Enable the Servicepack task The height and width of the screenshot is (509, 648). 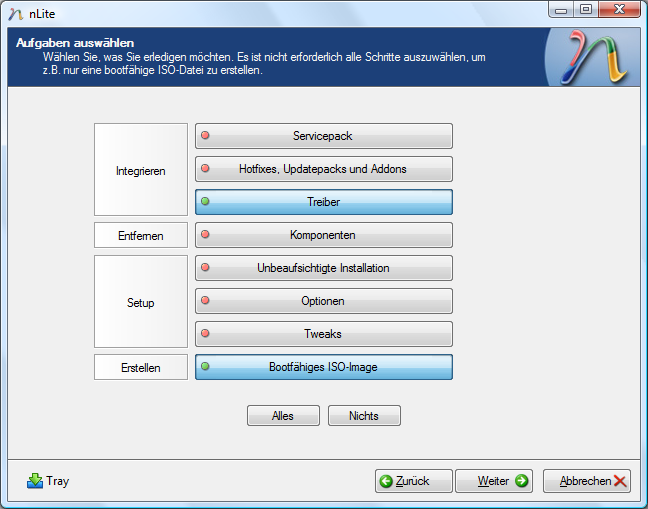tap(323, 136)
